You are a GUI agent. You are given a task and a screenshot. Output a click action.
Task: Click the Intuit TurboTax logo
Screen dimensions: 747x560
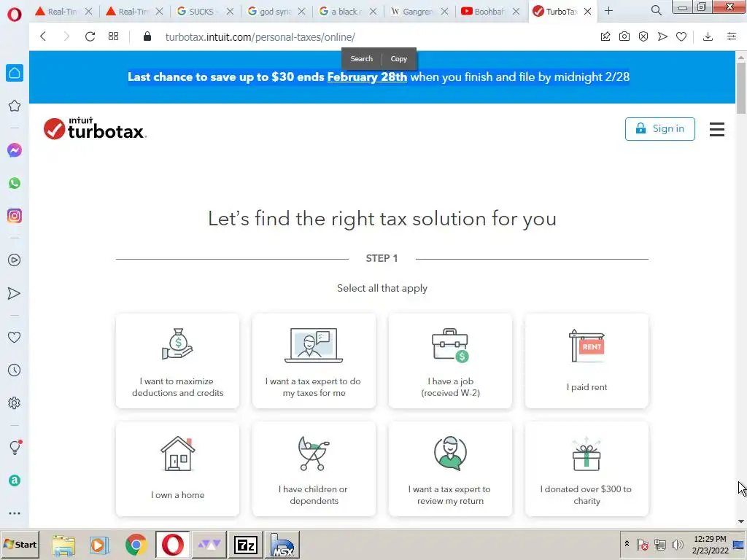point(95,128)
